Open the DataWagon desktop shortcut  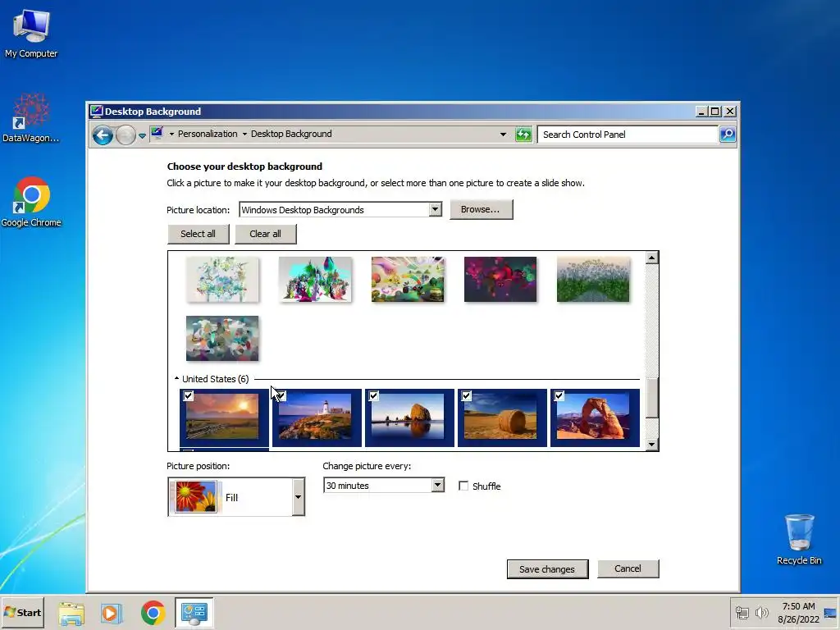point(31,118)
